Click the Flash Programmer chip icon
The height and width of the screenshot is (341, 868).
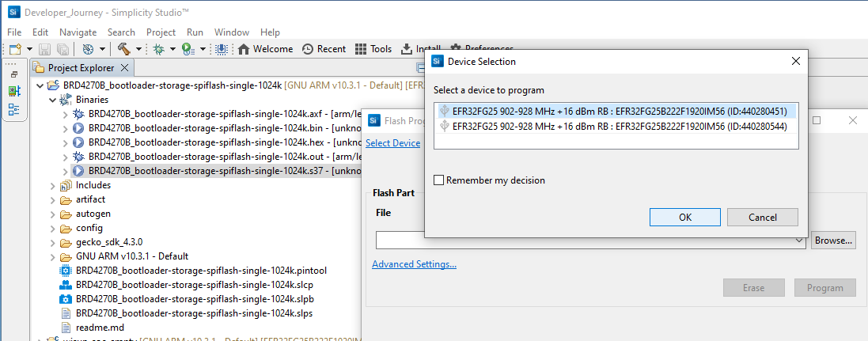222,49
